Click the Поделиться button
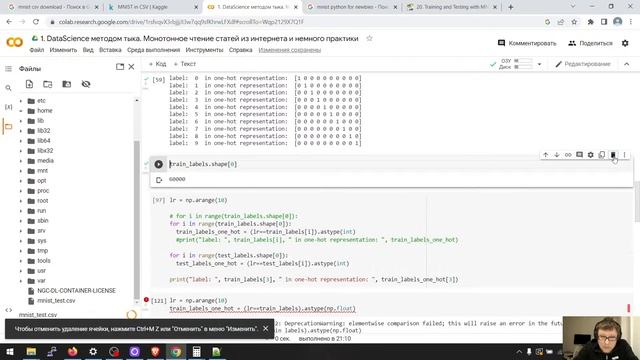This screenshot has width=640, height=360. pyautogui.click(x=590, y=43)
